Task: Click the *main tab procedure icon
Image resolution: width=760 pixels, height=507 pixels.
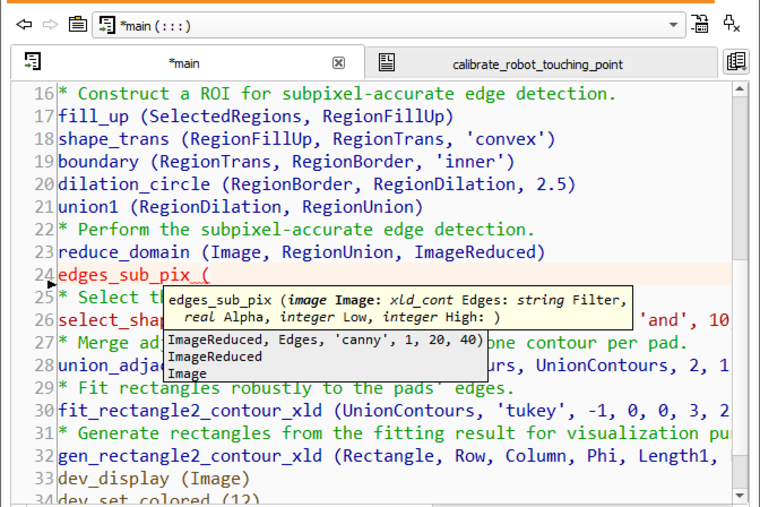Action: tap(32, 62)
